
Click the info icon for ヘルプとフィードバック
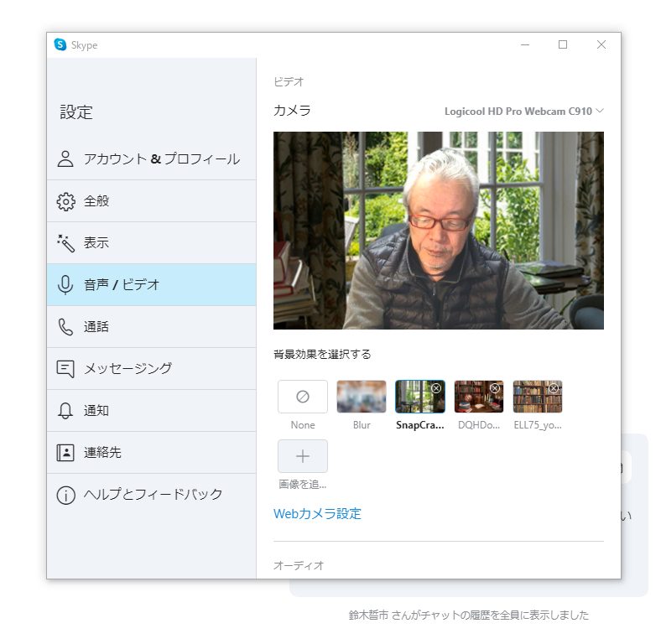tap(65, 495)
